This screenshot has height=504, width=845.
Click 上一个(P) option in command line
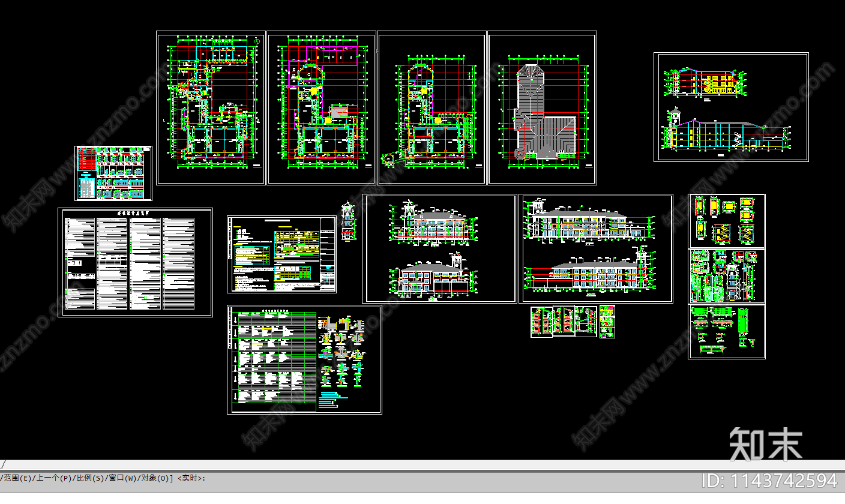click(54, 478)
